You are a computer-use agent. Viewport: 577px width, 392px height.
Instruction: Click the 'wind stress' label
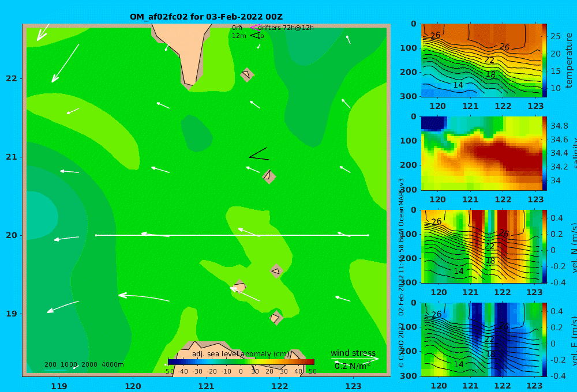pyautogui.click(x=353, y=353)
